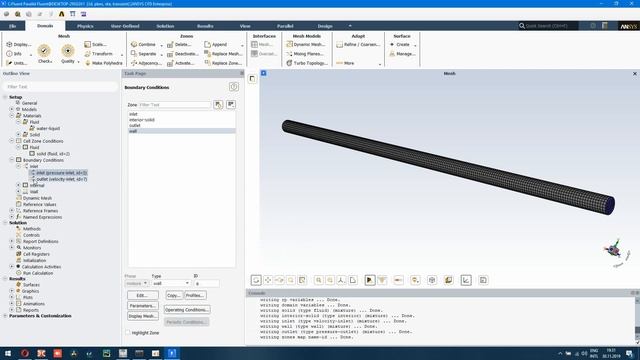Viewport: 640px width, 360px height.
Task: Click Activate zones
Action: tap(180, 63)
